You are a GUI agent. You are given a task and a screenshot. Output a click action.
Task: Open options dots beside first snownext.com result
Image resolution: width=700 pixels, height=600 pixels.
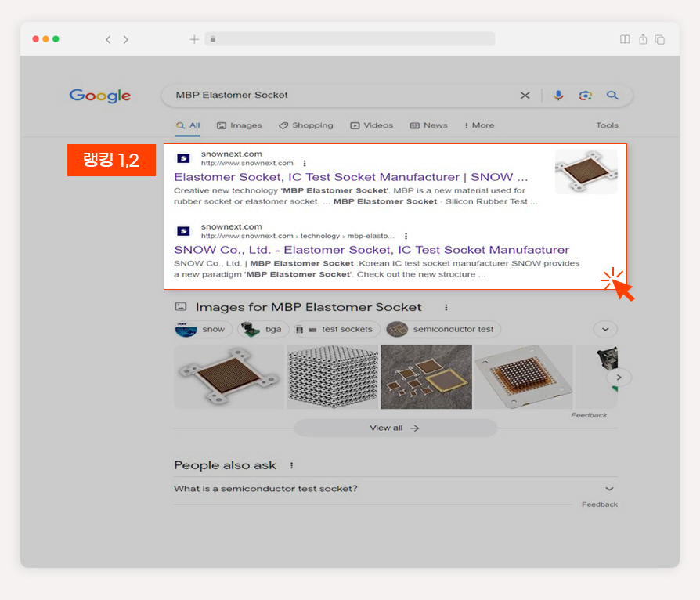click(x=305, y=163)
